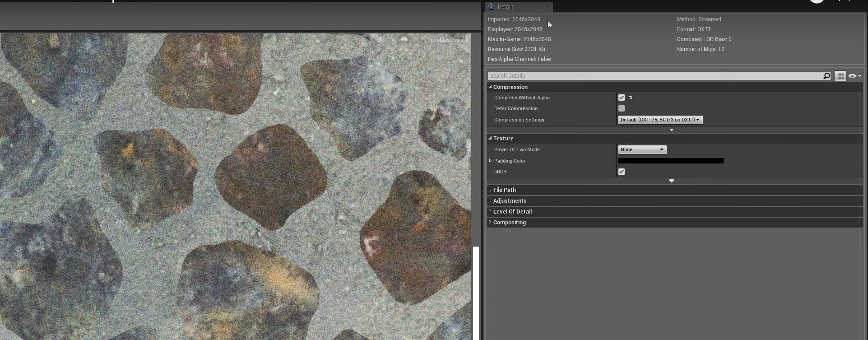Uncheck Compress Without Alpha
The width and height of the screenshot is (868, 340).
coord(622,98)
